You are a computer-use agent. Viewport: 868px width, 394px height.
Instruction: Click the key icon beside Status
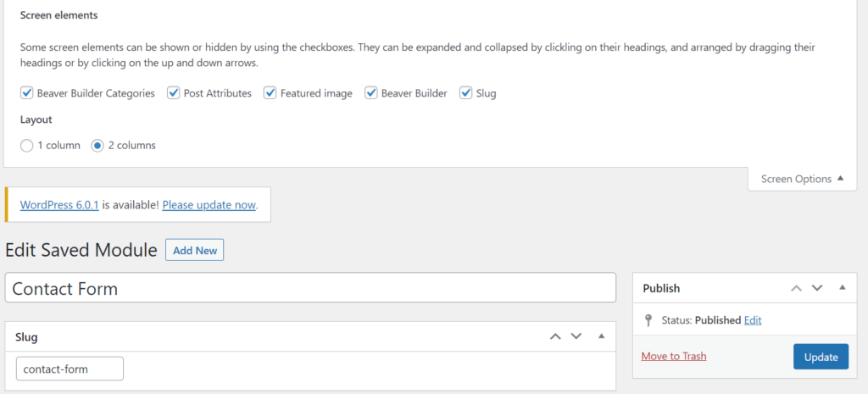[x=648, y=320]
